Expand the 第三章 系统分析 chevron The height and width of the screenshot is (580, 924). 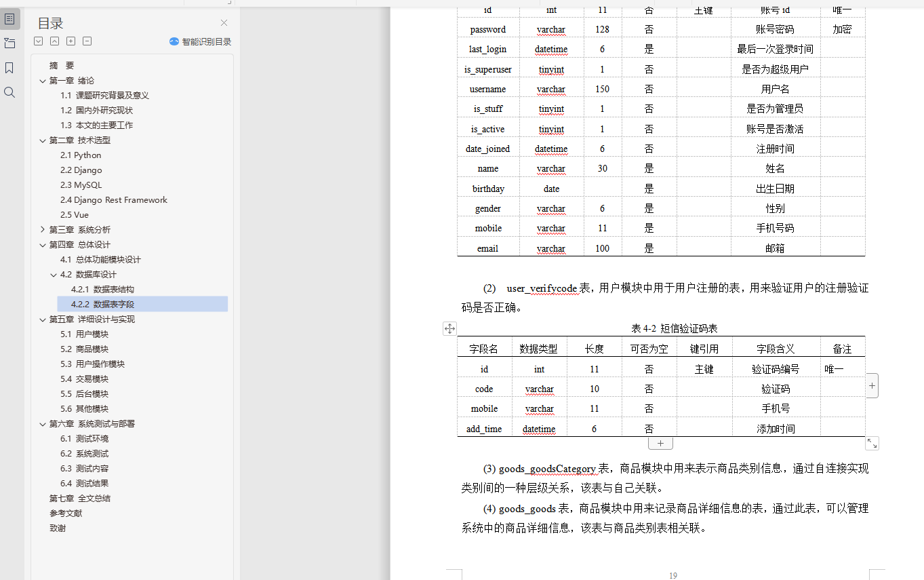pos(43,230)
